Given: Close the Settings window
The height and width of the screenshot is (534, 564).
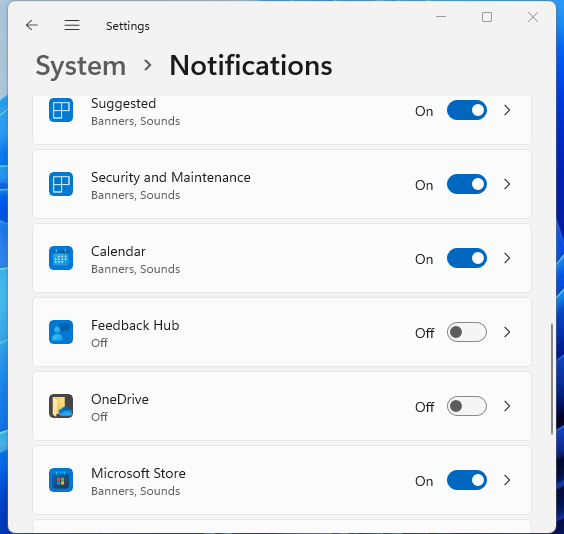Looking at the screenshot, I should (x=533, y=17).
